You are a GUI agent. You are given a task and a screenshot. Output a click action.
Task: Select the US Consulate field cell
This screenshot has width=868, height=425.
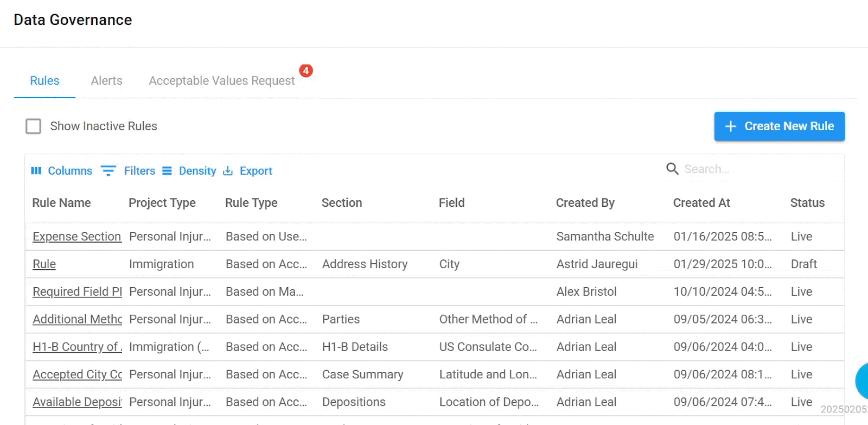(x=488, y=347)
